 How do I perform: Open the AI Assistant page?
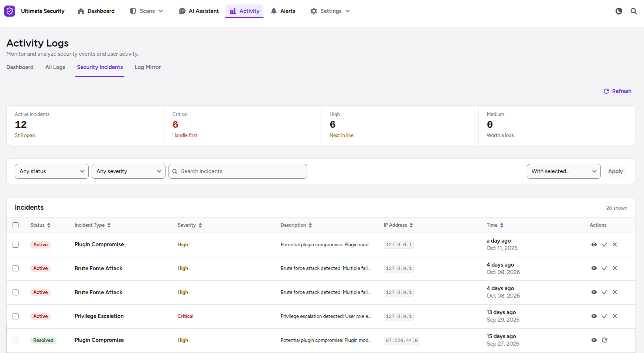point(199,11)
